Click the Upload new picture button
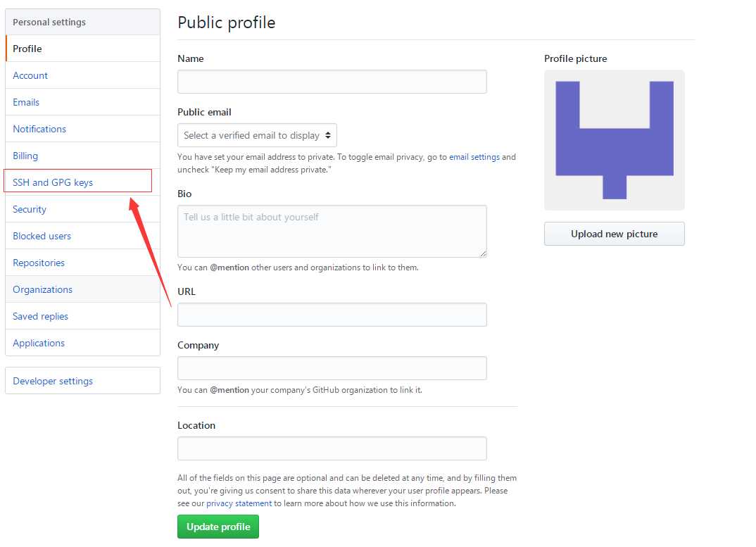 615,234
